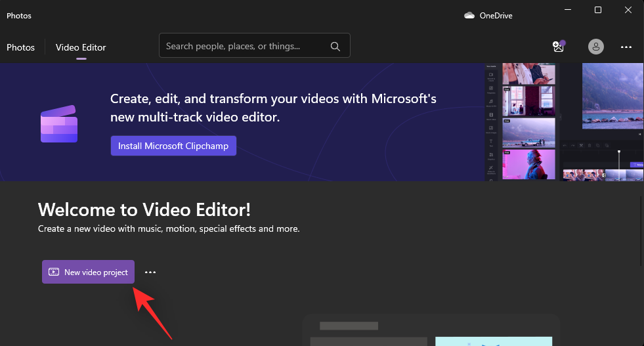This screenshot has width=644, height=346.
Task: Open more options beside New video project
Action: tap(150, 272)
